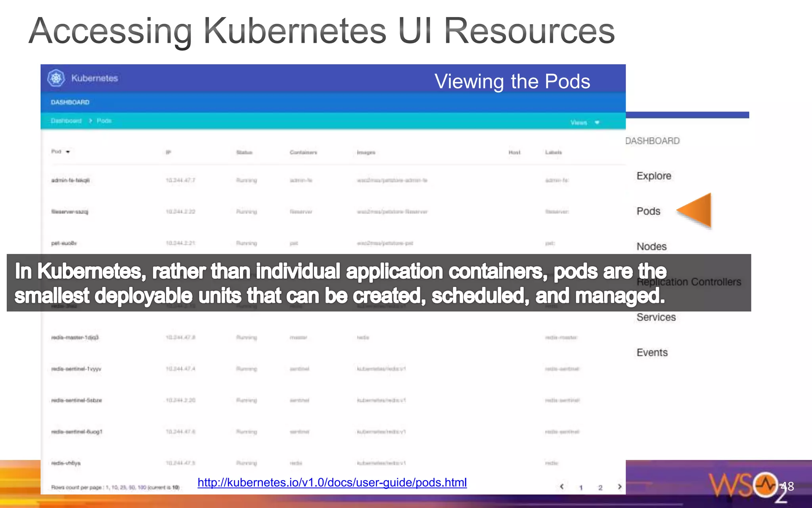The height and width of the screenshot is (508, 812).
Task: Select Events in the side menu
Action: 652,352
